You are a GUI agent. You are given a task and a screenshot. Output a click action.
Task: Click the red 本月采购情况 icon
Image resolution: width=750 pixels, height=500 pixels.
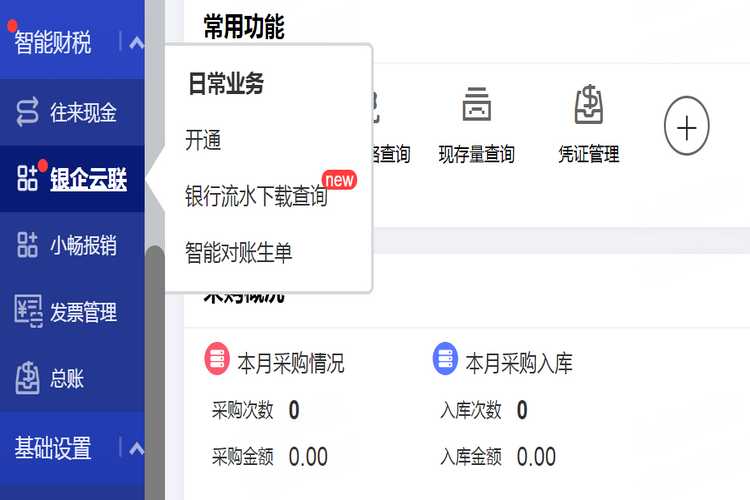coord(217,359)
